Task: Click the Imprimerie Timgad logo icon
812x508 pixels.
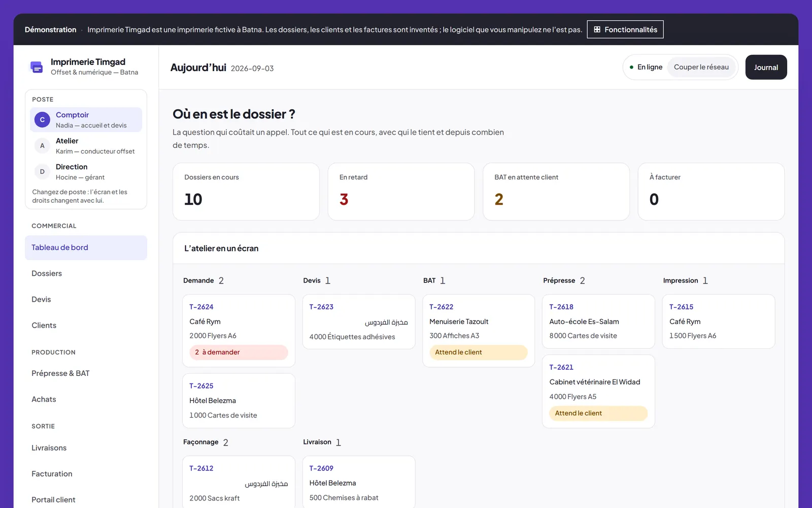Action: (37, 67)
